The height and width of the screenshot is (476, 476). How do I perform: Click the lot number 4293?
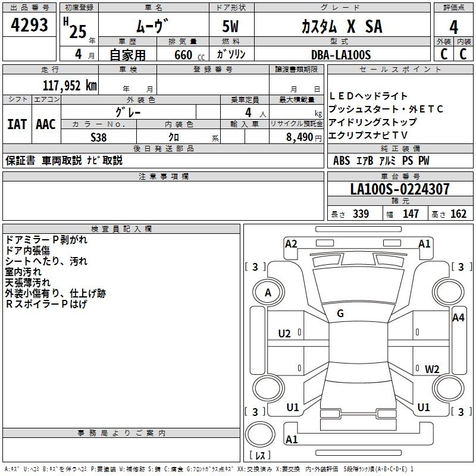tap(30, 26)
